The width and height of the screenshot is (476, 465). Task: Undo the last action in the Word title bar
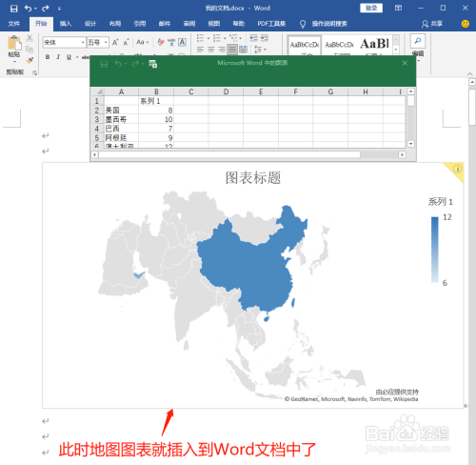(29, 9)
